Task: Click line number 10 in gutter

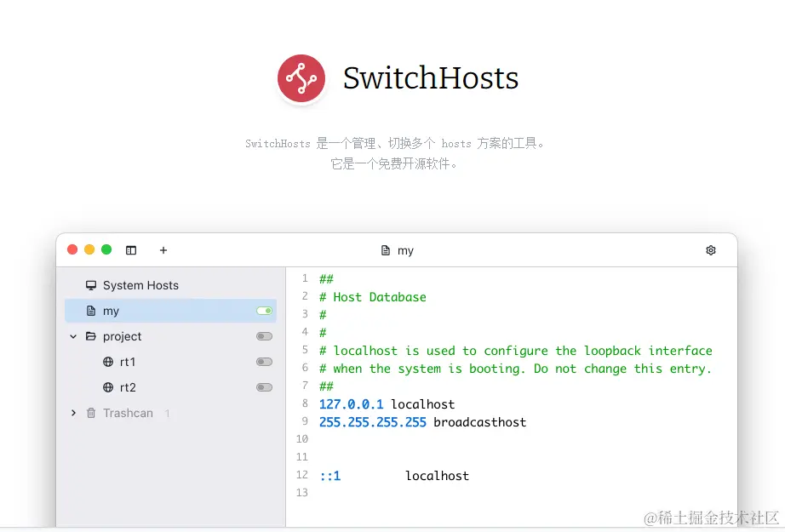Action: pyautogui.click(x=302, y=439)
